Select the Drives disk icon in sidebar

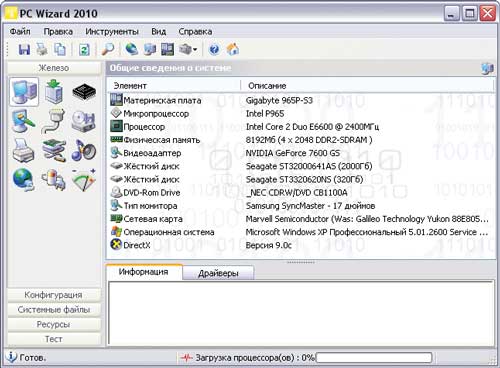coord(84,121)
